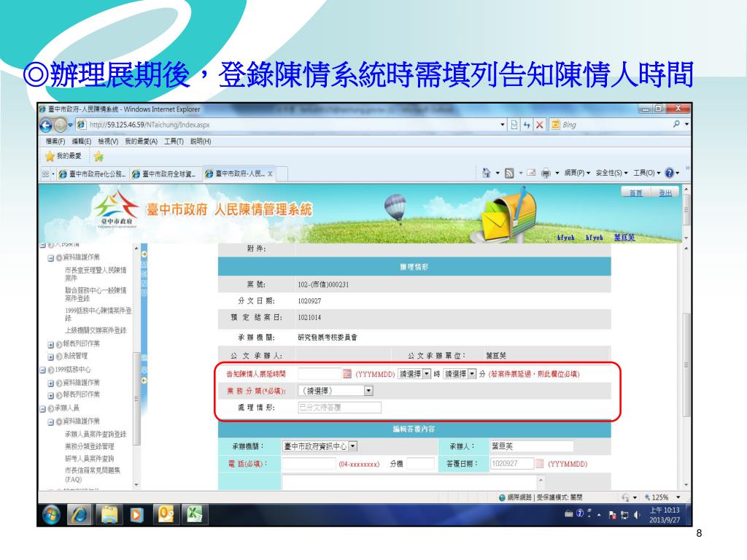Refresh the page with the IE reload icon
This screenshot has height=560, width=747.
click(527, 125)
